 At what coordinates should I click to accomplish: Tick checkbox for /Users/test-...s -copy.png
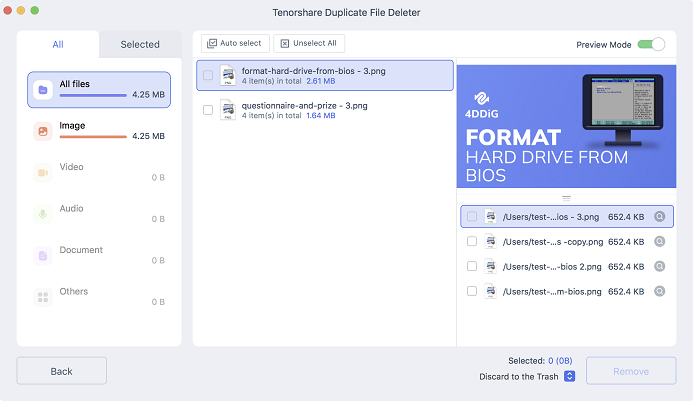tap(472, 241)
